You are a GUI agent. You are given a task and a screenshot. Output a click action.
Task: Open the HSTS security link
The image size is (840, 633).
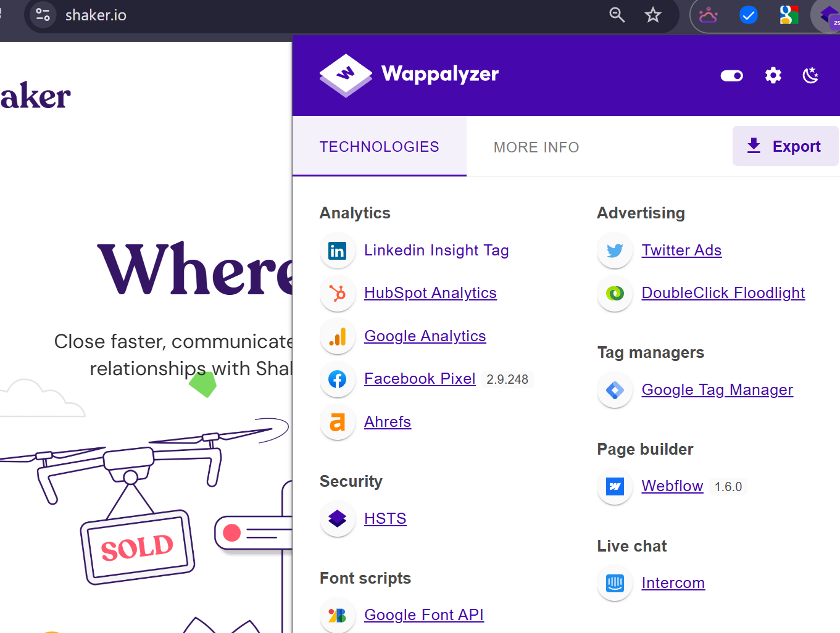pyautogui.click(x=385, y=519)
